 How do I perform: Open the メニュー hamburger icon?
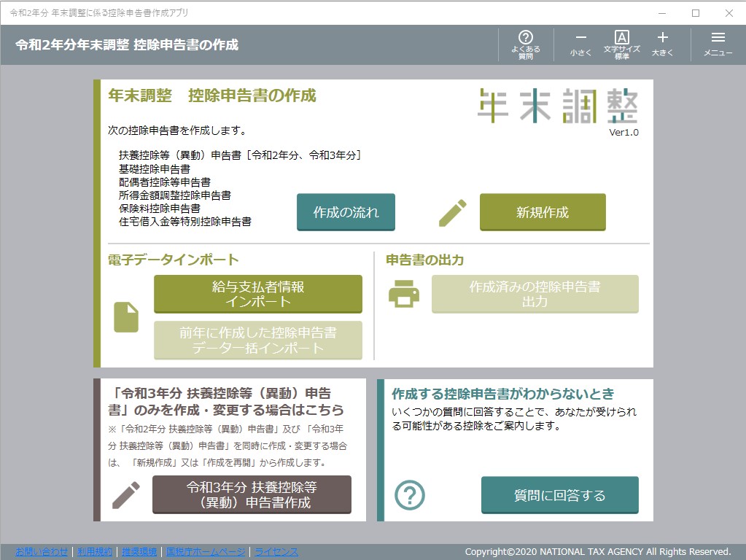pyautogui.click(x=718, y=43)
